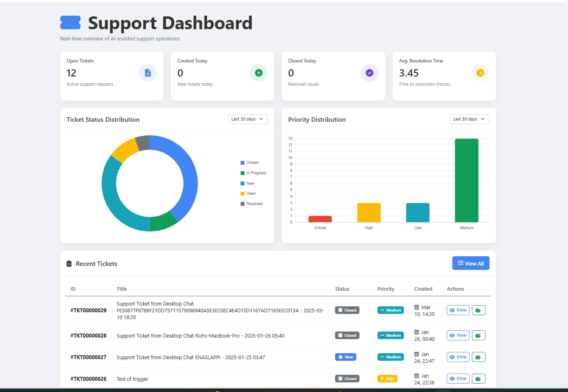
Task: Open AI robot action for ticket #TKT00000029
Action: [478, 310]
